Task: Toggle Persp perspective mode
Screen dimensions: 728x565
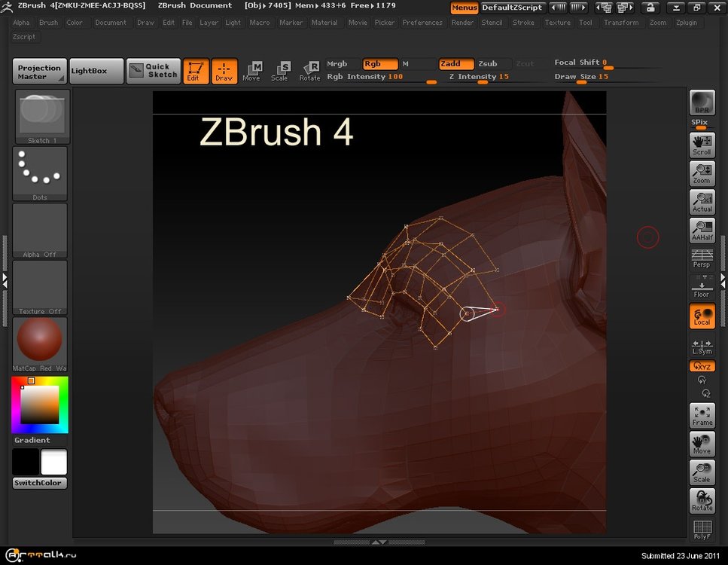Action: (x=702, y=258)
